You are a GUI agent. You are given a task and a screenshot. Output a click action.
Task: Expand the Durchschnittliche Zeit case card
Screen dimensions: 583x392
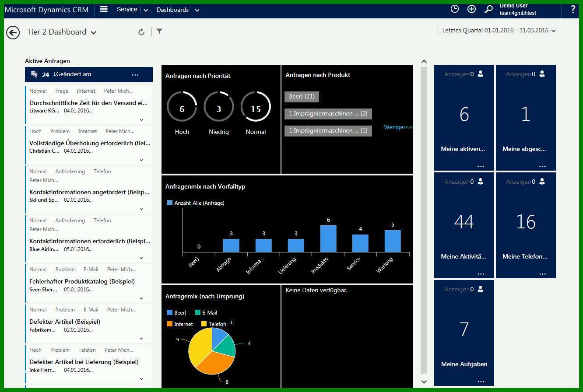[x=141, y=120]
